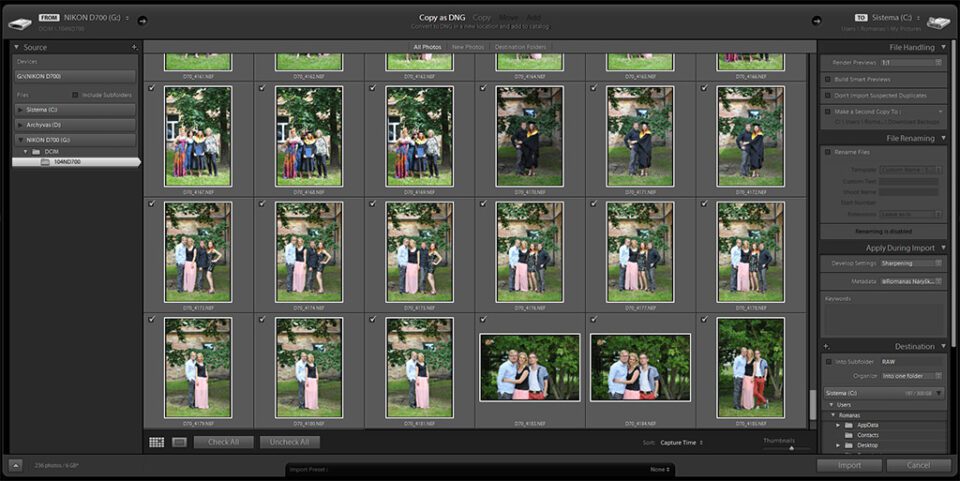
Task: Enable Make a Second Copy To
Action: pyautogui.click(x=828, y=112)
